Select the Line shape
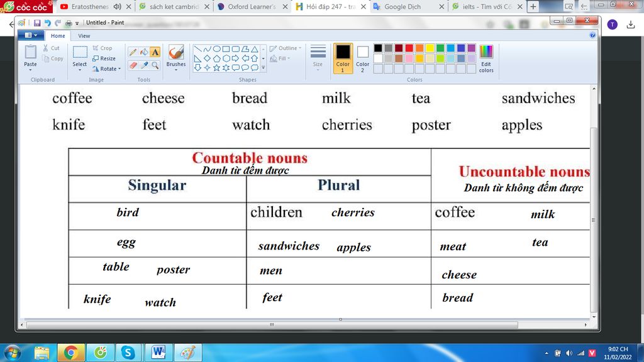644x362 pixels. [x=198, y=49]
